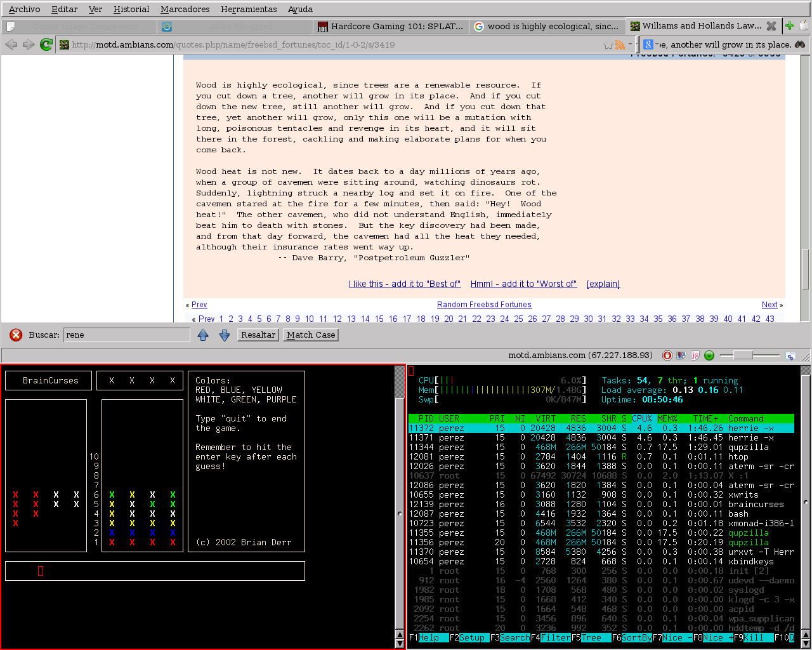Click F6 SortBy in htop footer

pos(632,638)
